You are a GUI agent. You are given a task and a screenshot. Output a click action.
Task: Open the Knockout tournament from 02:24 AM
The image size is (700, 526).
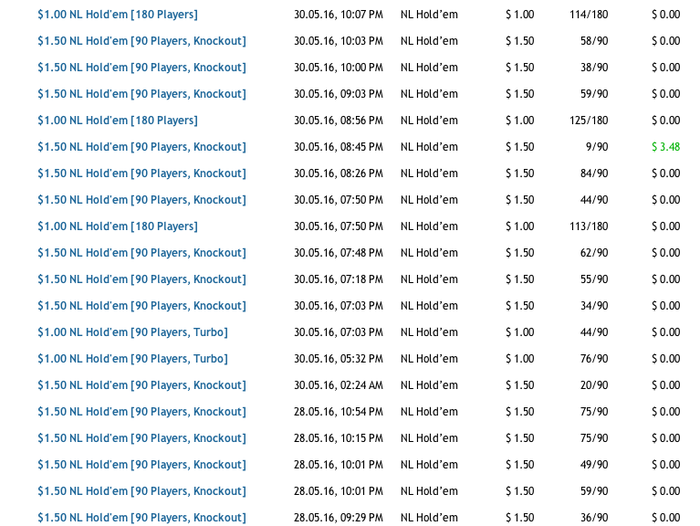pyautogui.click(x=141, y=386)
